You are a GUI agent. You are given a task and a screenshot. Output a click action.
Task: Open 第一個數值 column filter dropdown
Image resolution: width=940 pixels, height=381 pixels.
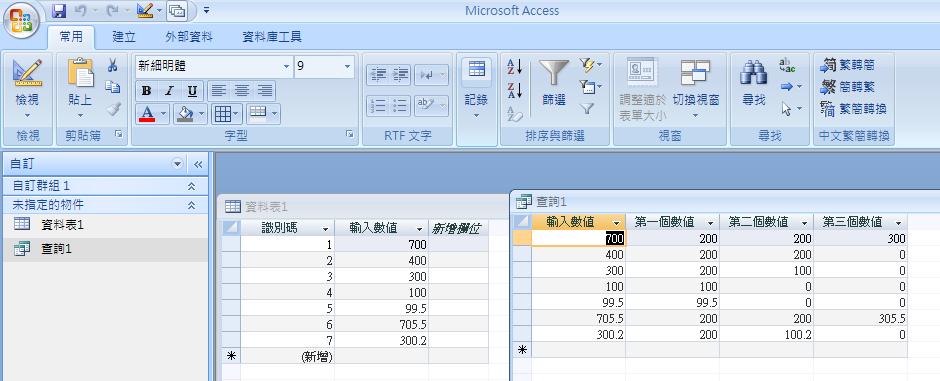[x=710, y=222]
